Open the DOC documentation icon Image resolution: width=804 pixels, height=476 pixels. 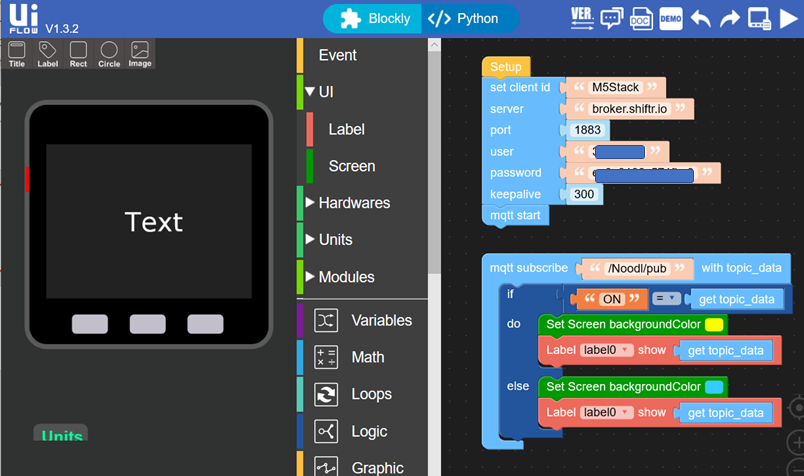click(x=641, y=19)
